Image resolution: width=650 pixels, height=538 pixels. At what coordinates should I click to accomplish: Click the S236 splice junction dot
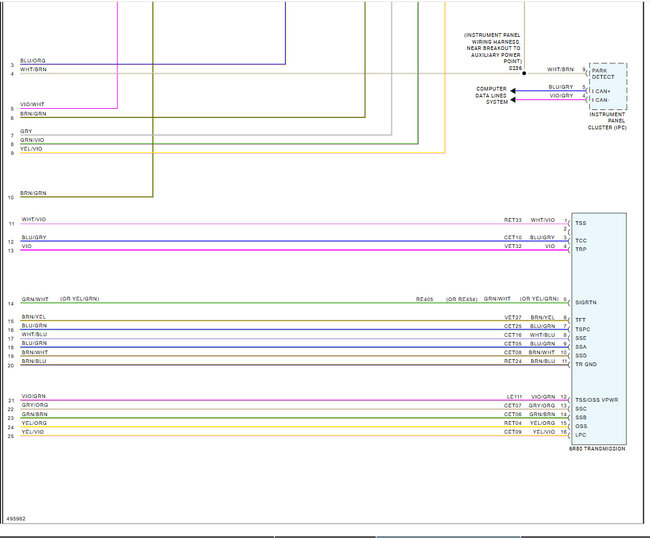524,73
